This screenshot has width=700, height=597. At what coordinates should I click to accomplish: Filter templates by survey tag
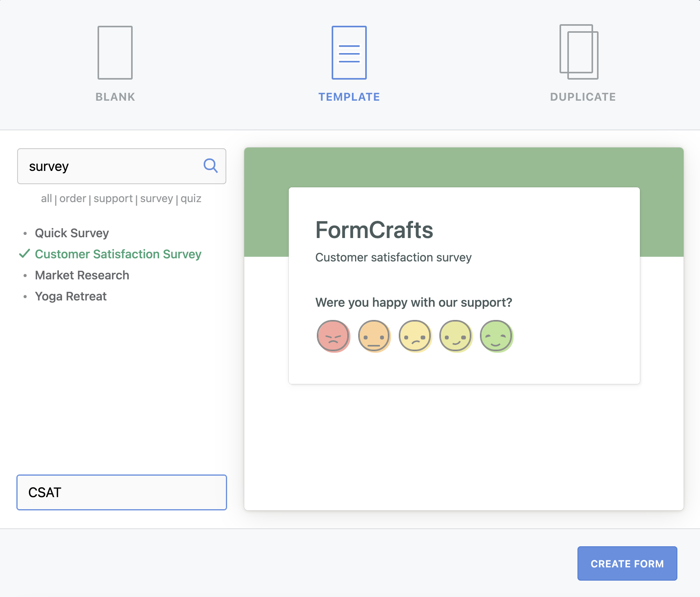156,198
